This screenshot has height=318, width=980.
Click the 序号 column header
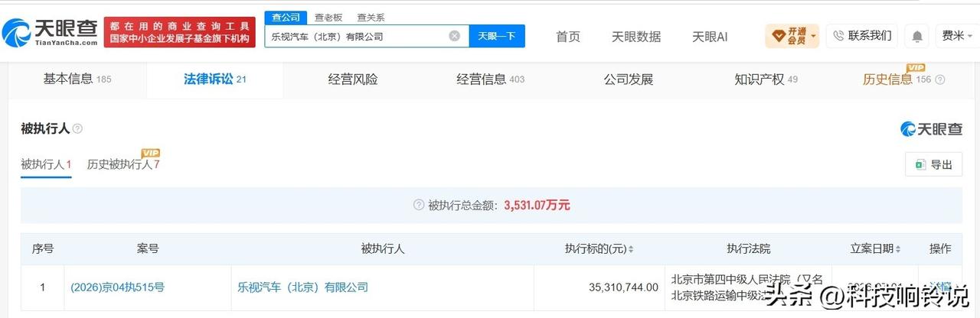pos(43,249)
